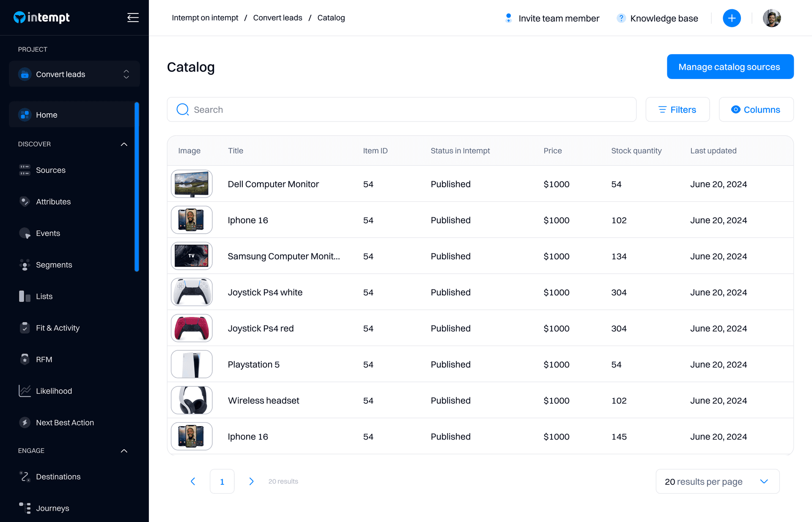Sort by the Last updated column header
The height and width of the screenshot is (522, 812).
point(713,150)
